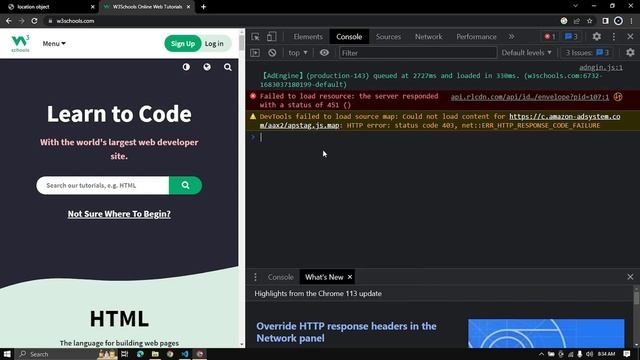
Task: Open the amazon-adsystem apstag.js.map link
Action: (440, 121)
